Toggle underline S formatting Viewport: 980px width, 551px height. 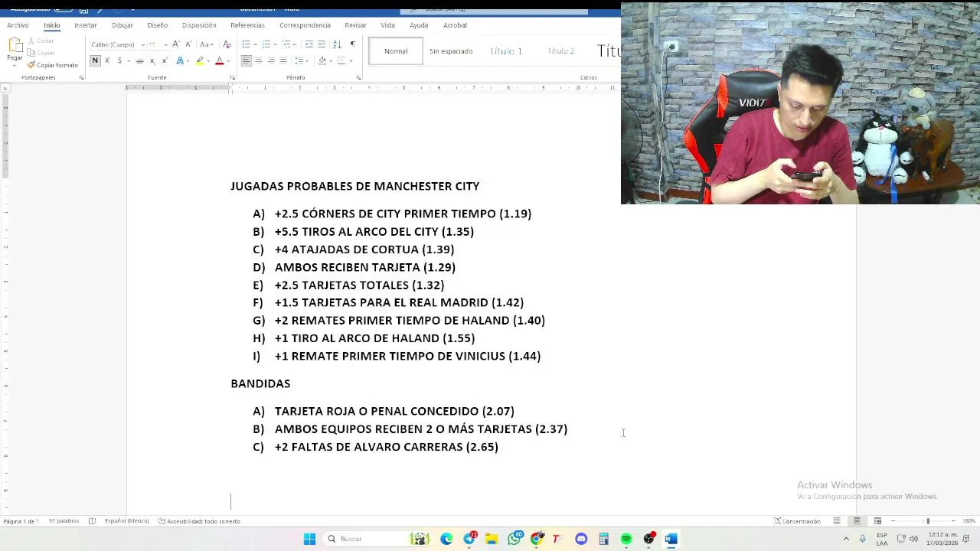119,60
